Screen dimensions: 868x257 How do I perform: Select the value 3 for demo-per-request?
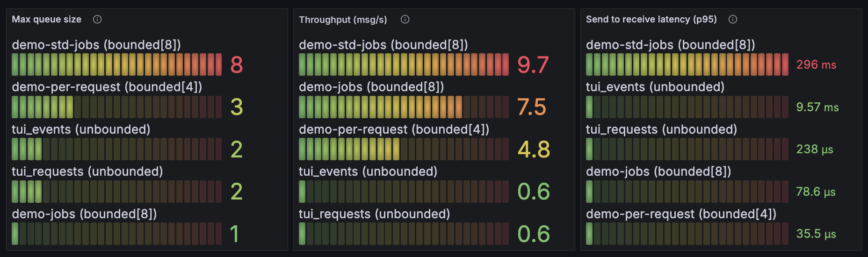pos(237,107)
